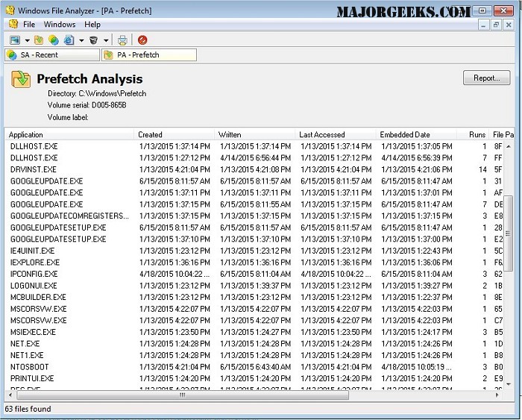522x420 pixels.
Task: Click Written cell 1/13/2015 1:24:27 PM
Action: [x=255, y=332]
